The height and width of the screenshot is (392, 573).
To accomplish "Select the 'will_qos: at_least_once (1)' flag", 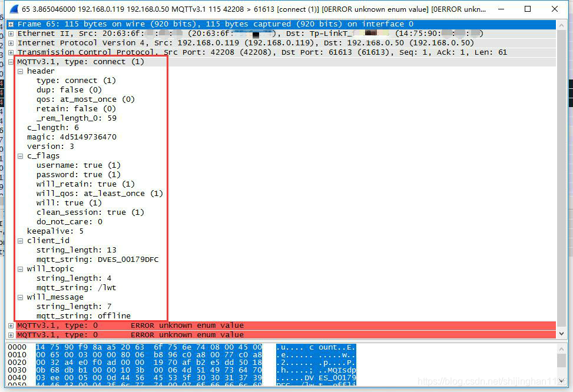I will pos(100,194).
